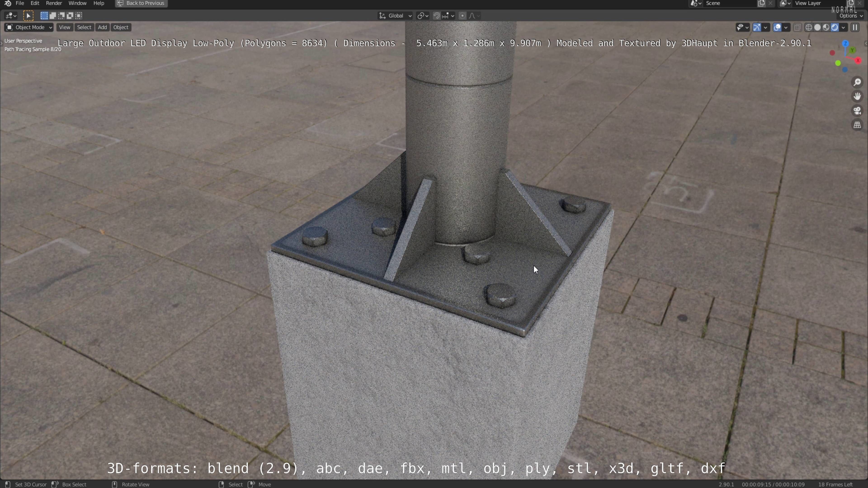The width and height of the screenshot is (868, 488).
Task: Open the snap element settings dropdown
Action: tap(448, 16)
